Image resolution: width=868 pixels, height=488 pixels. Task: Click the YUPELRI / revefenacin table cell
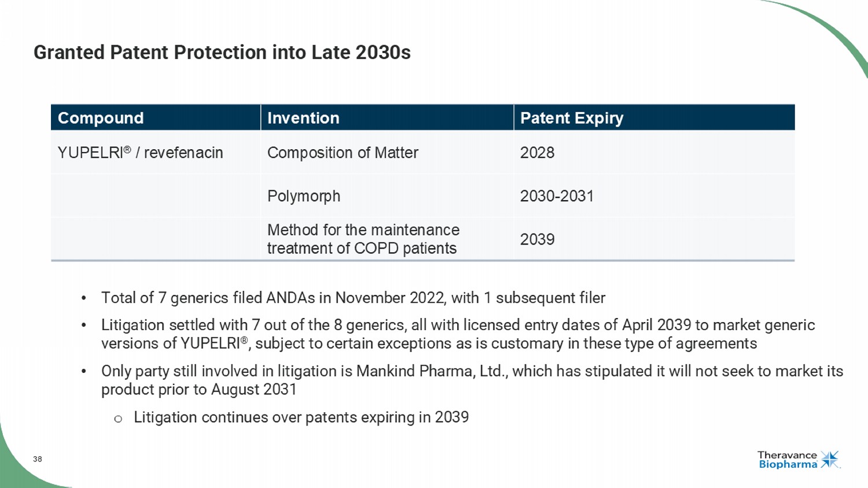[140, 153]
